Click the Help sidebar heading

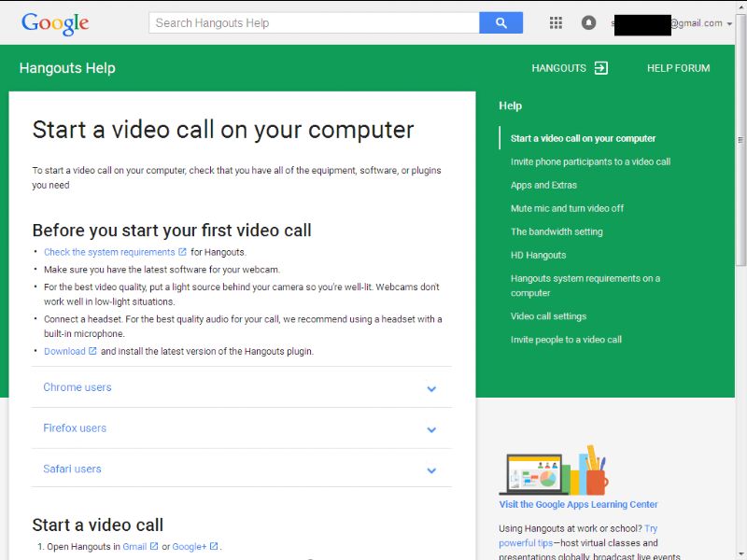[x=510, y=105]
